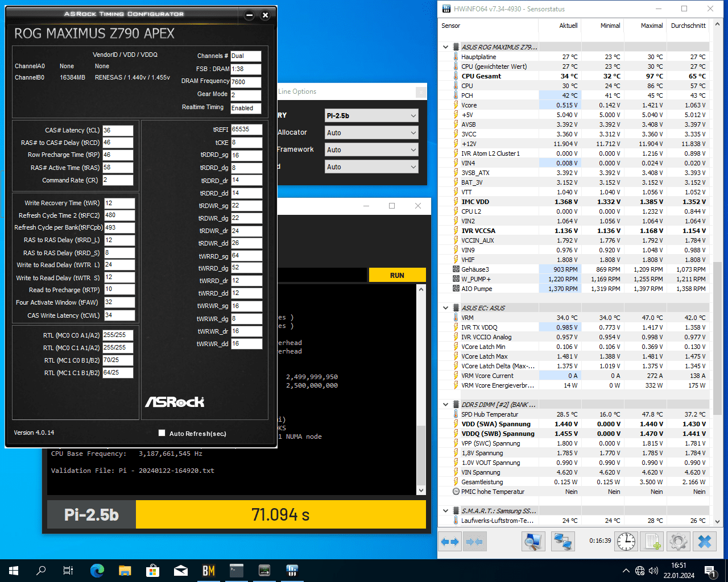Click lightning icon beside Vcore row
This screenshot has height=582, width=728.
click(x=456, y=105)
